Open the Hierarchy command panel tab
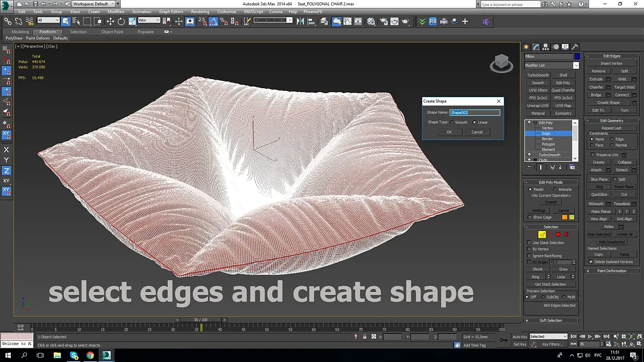 click(546, 47)
